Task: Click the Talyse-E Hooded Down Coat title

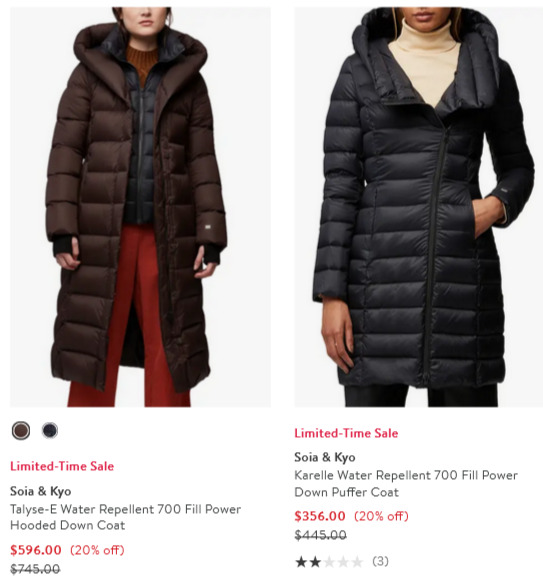Action: point(125,517)
